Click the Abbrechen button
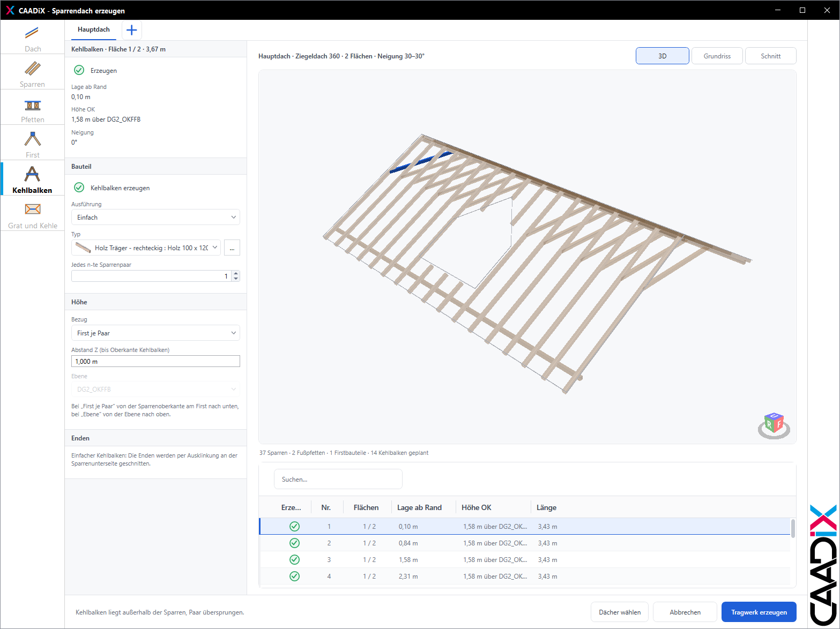 [685, 612]
